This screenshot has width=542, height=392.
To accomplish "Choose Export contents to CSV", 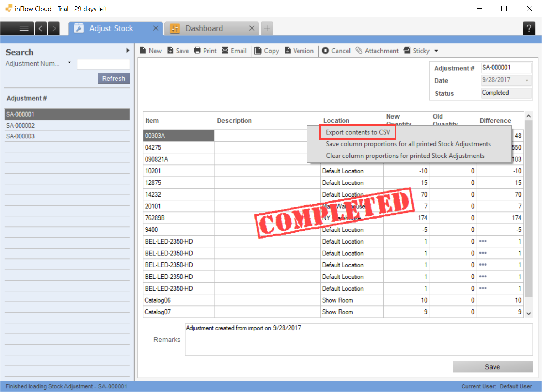I will [x=358, y=132].
